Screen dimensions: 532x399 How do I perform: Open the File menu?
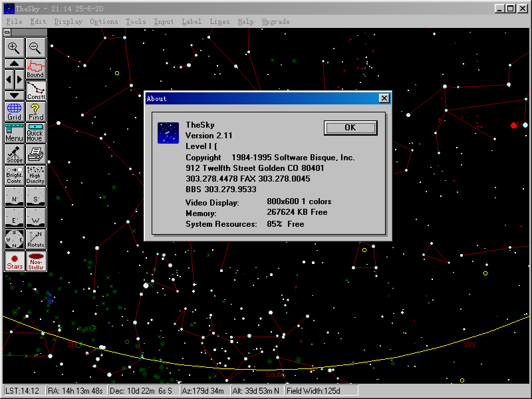[x=14, y=22]
